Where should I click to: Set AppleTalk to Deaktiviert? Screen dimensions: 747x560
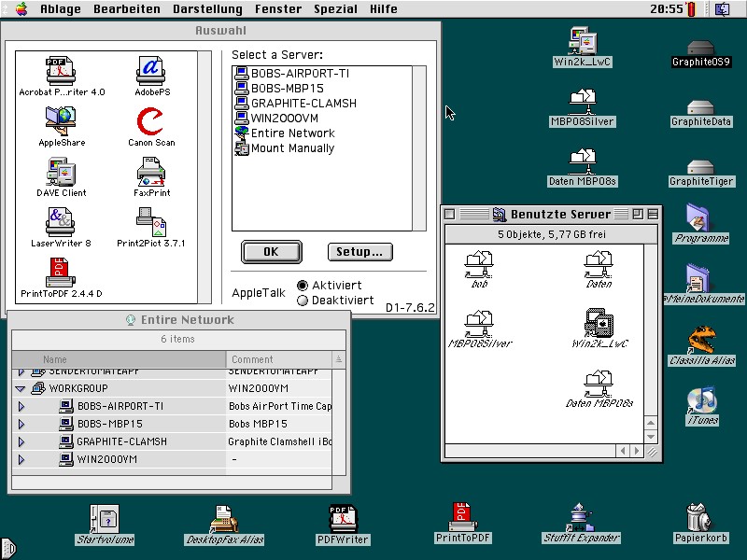point(302,301)
